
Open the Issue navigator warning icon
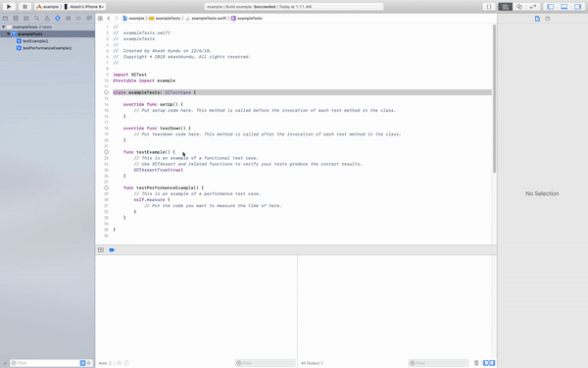pyautogui.click(x=47, y=18)
